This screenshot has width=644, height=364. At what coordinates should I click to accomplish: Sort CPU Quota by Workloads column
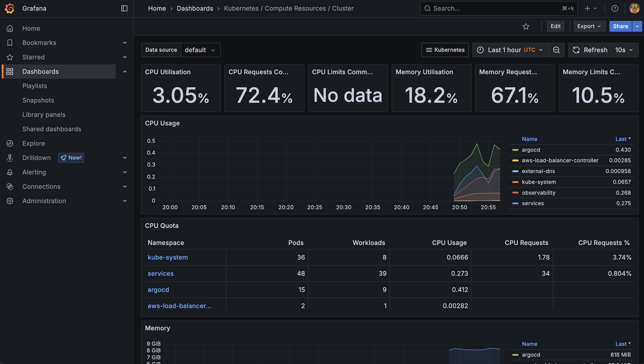point(369,243)
